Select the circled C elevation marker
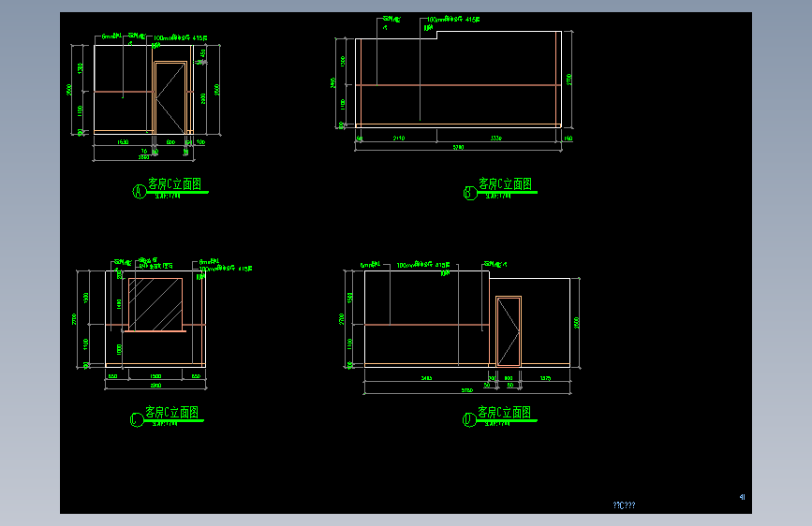This screenshot has height=526, width=812. click(x=137, y=420)
